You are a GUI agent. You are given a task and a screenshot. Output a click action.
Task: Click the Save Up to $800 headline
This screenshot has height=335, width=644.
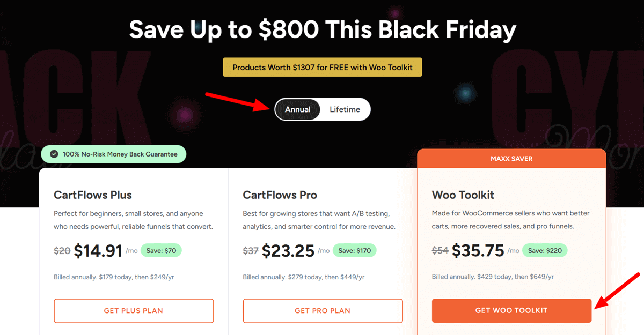click(x=322, y=29)
